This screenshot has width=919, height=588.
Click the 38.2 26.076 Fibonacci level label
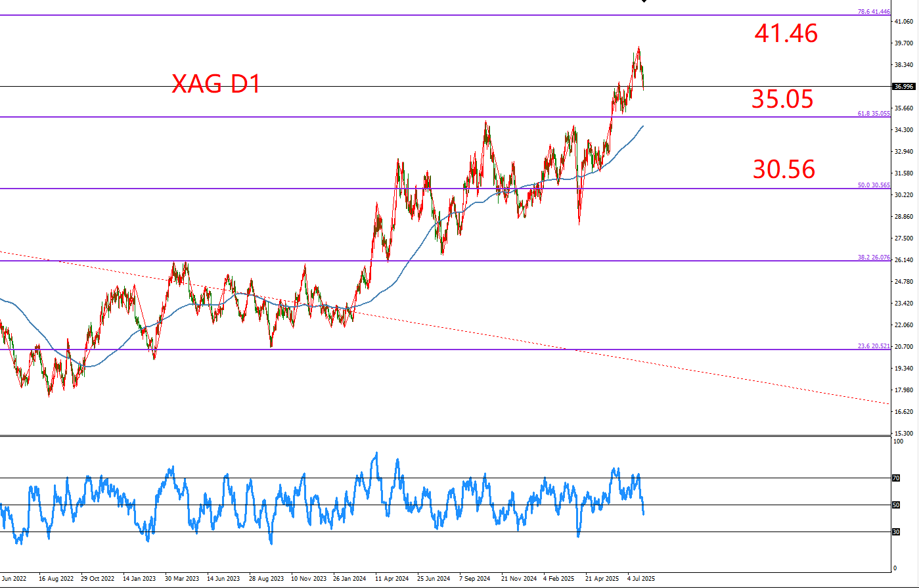(x=874, y=258)
